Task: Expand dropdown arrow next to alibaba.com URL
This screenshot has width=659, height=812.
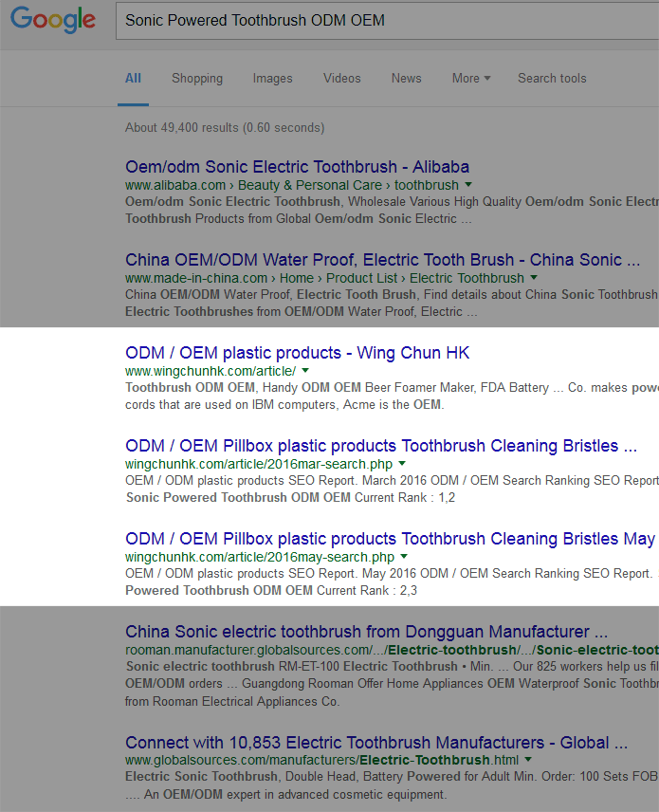Action: click(468, 184)
